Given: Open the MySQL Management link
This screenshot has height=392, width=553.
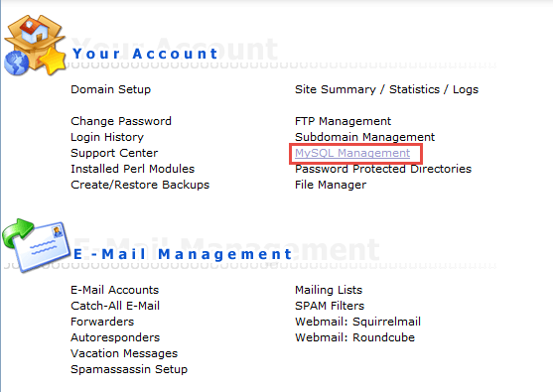Looking at the screenshot, I should click(352, 153).
